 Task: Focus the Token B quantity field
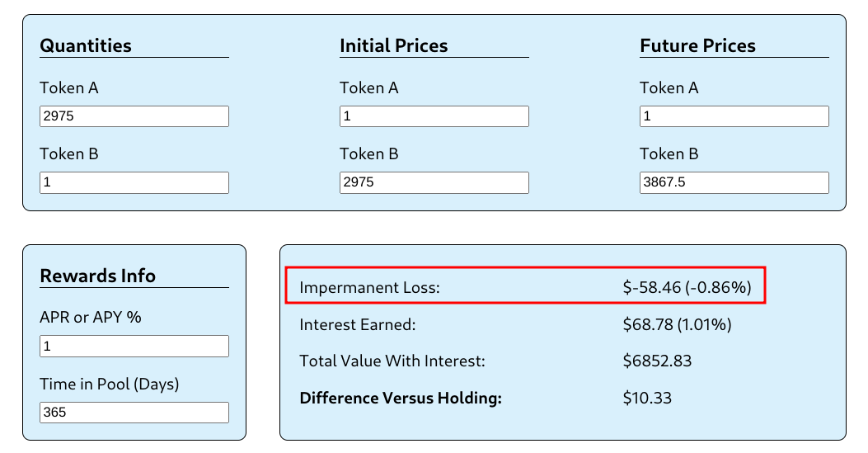click(x=134, y=182)
